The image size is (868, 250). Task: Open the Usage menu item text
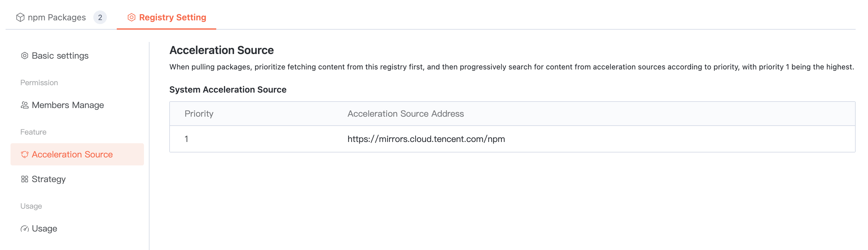point(44,229)
